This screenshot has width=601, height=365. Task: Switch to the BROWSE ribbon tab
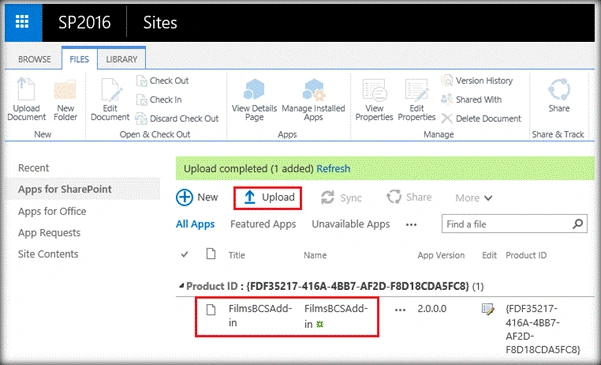click(34, 59)
